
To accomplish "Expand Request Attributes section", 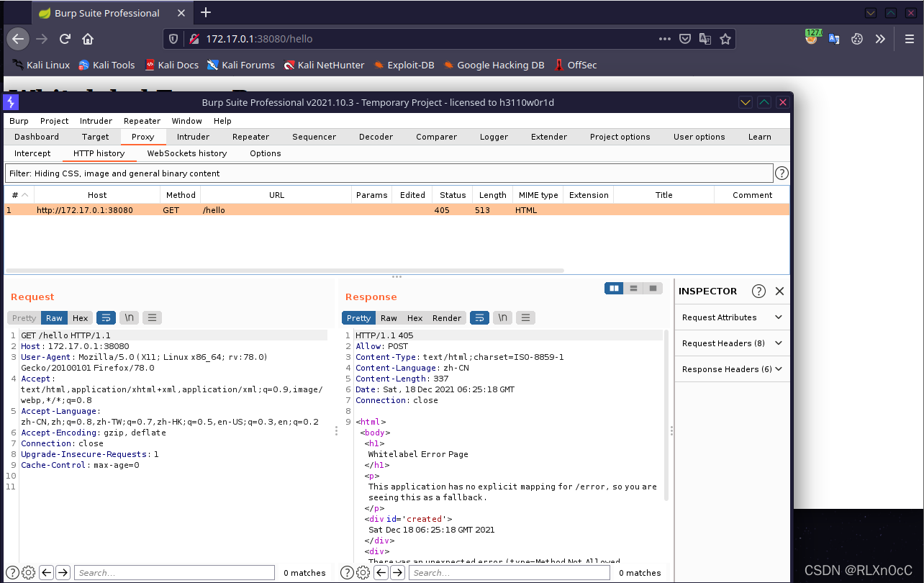I will click(732, 317).
